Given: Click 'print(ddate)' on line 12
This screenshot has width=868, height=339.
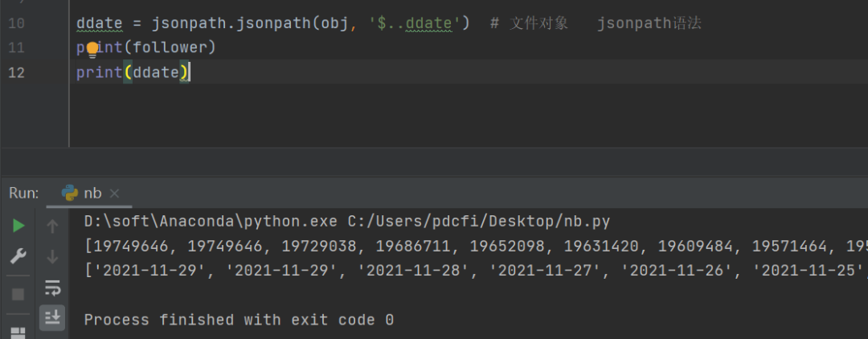Looking at the screenshot, I should point(133,71).
